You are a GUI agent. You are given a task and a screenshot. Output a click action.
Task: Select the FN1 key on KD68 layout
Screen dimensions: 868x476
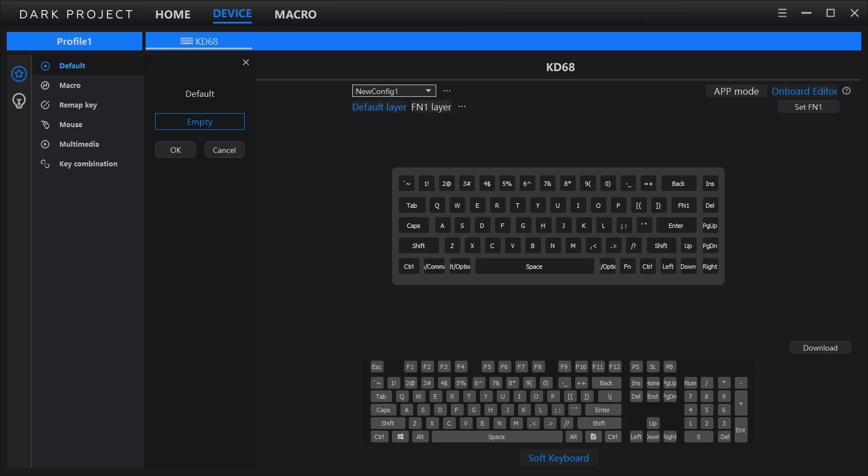tap(684, 206)
